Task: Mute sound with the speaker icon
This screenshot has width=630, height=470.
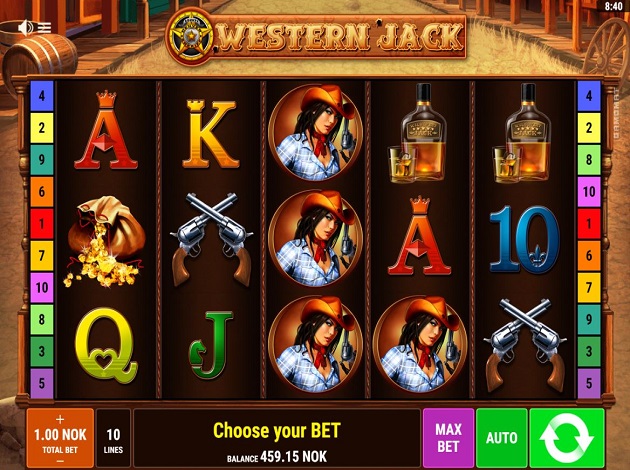Action: coord(26,28)
